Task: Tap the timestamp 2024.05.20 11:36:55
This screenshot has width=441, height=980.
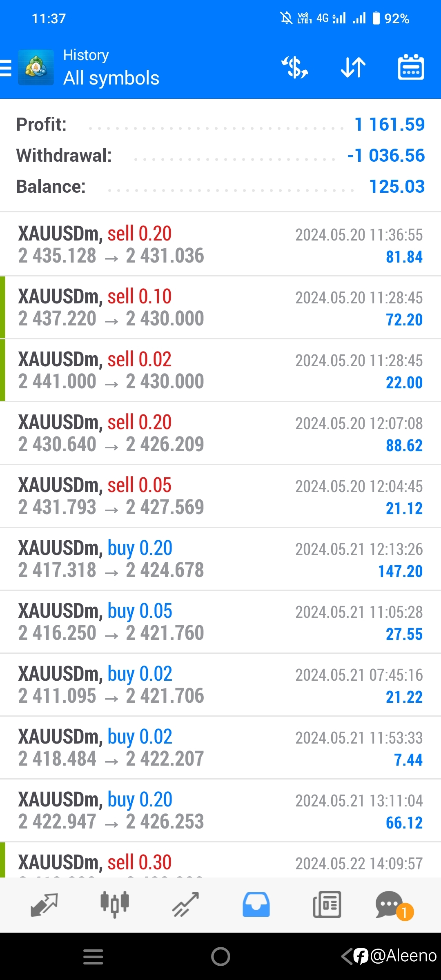Action: click(x=359, y=235)
